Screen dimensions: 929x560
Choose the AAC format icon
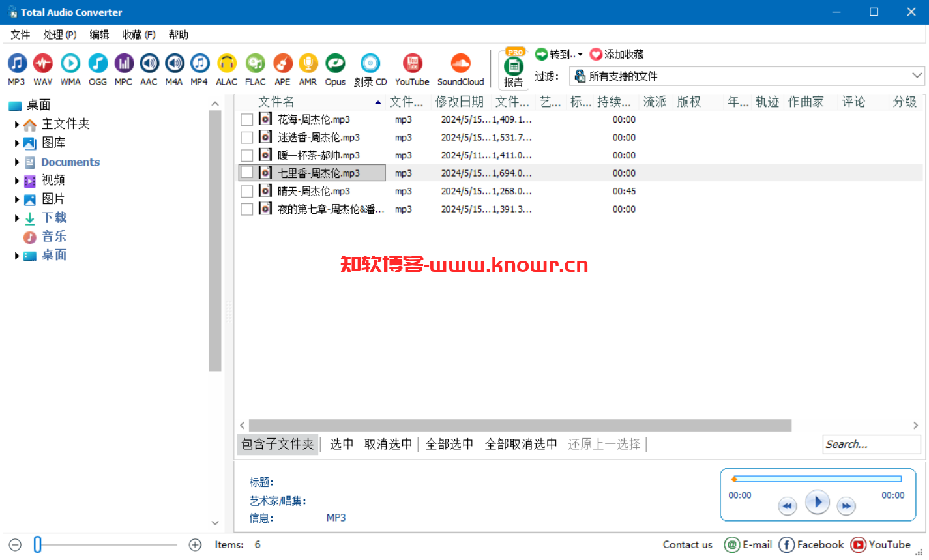tap(149, 63)
